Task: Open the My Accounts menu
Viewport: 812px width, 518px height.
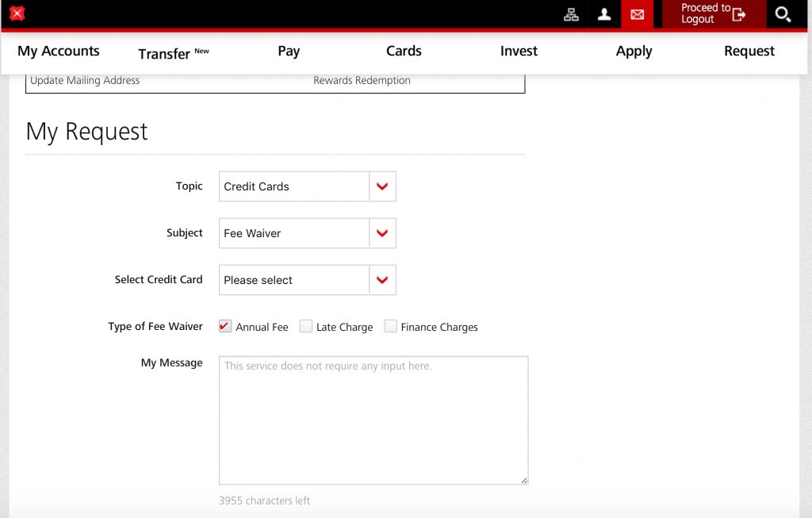Action: click(59, 51)
